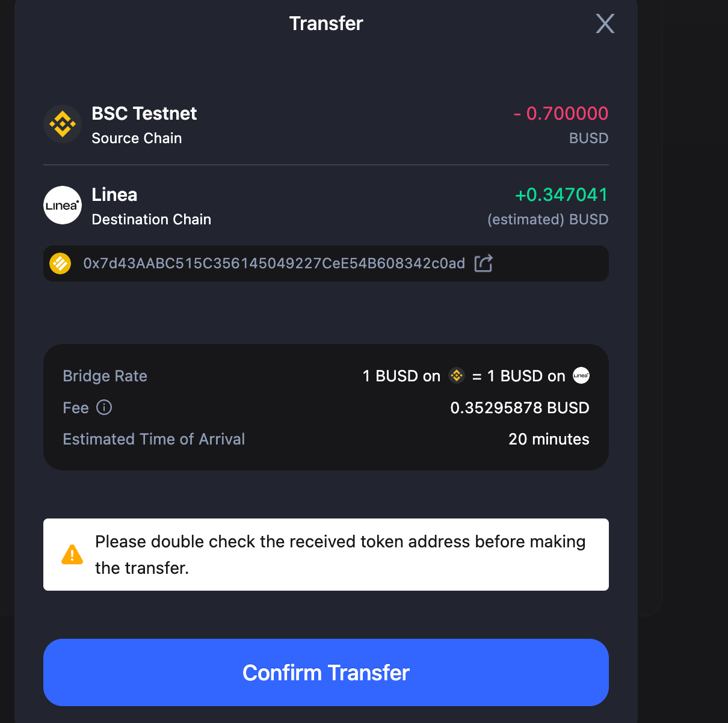Viewport: 728px width, 723px height.
Task: Click the Linea chain name label
Action: coord(114,194)
